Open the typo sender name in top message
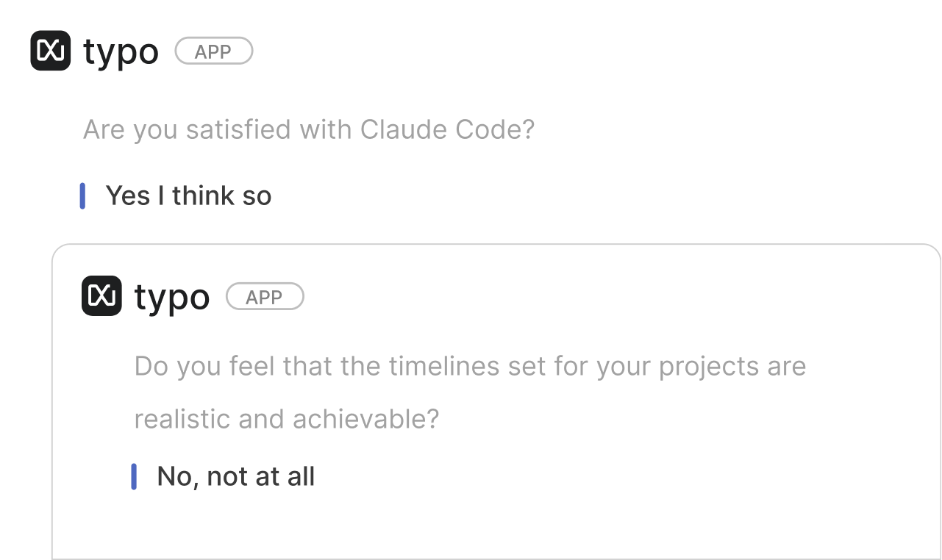 [x=121, y=52]
